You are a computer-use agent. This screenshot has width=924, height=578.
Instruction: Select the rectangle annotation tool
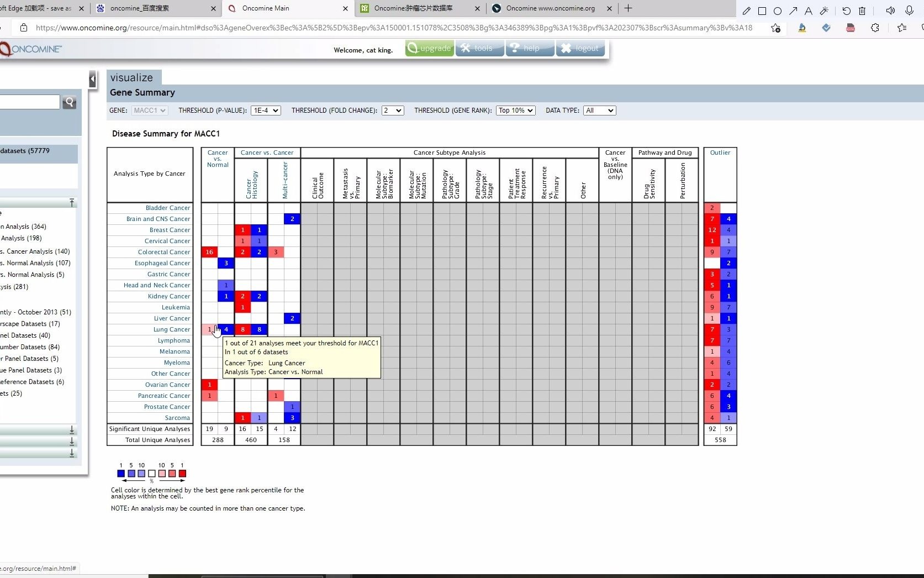(x=762, y=10)
